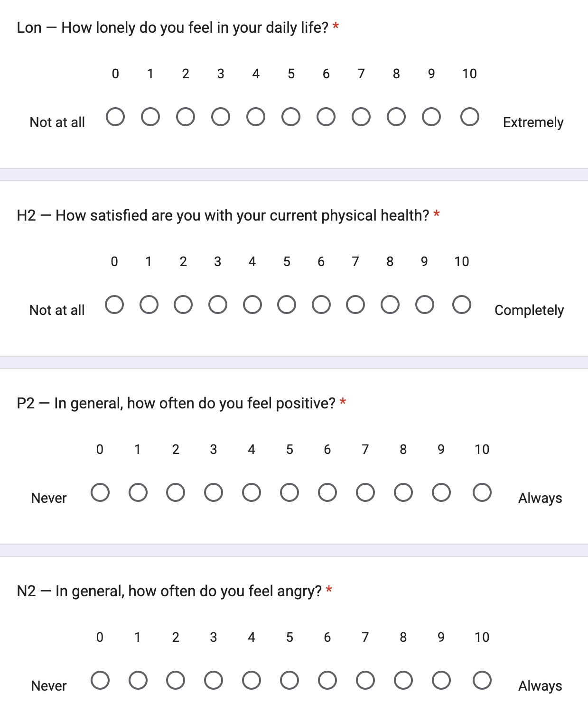Select 1 for feeling angry
The width and height of the screenshot is (588, 721).
click(138, 680)
